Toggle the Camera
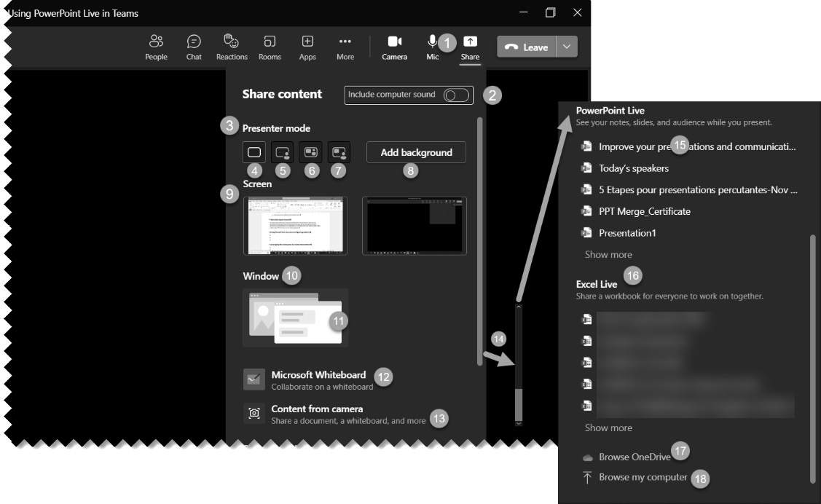 pos(394,47)
